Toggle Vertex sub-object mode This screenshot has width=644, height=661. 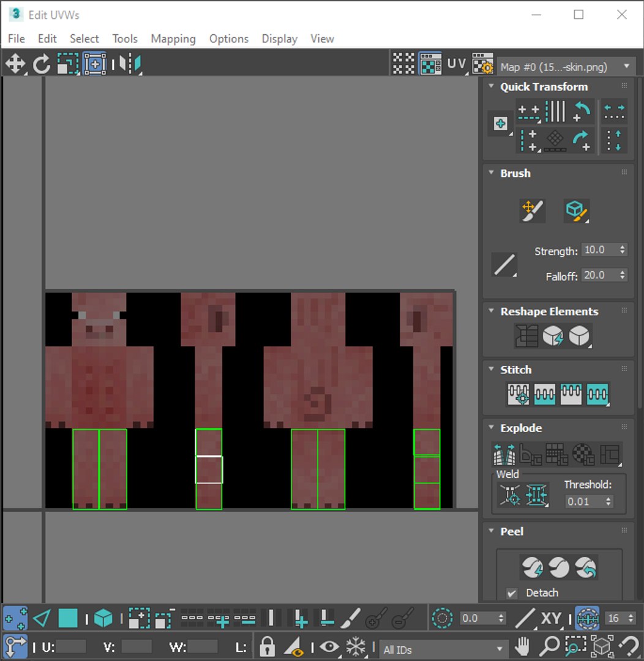pos(15,618)
